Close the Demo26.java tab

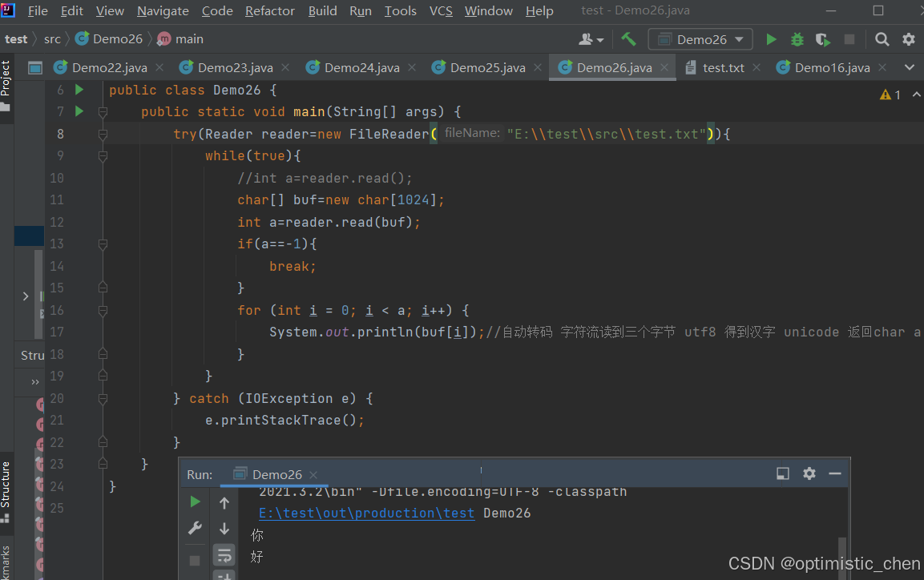(664, 68)
